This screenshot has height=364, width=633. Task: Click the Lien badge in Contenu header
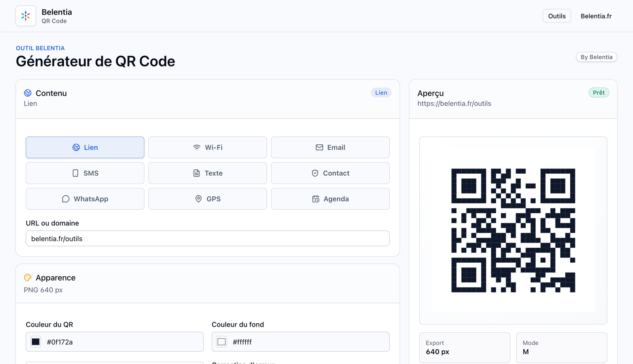click(x=381, y=93)
